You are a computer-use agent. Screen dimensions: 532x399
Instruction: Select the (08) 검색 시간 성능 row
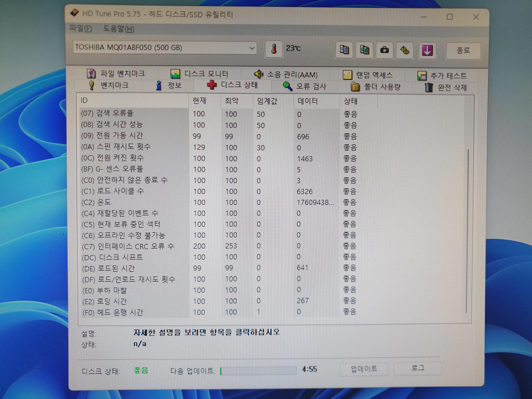[x=219, y=125]
